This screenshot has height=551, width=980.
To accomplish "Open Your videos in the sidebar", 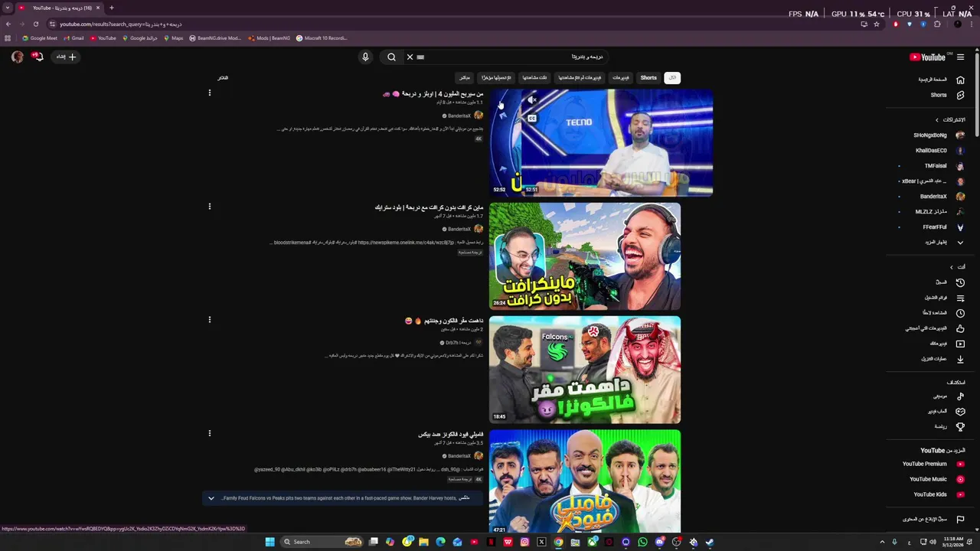I will pyautogui.click(x=940, y=344).
